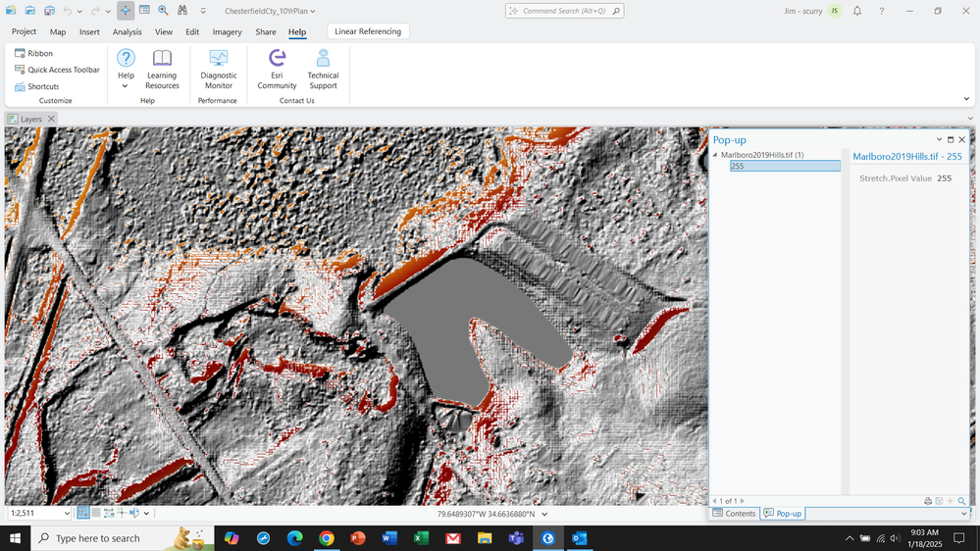Screen dimensions: 980x551
Task: Select the Explore tool in Quick Access Toolbar
Action: pyautogui.click(x=126, y=11)
